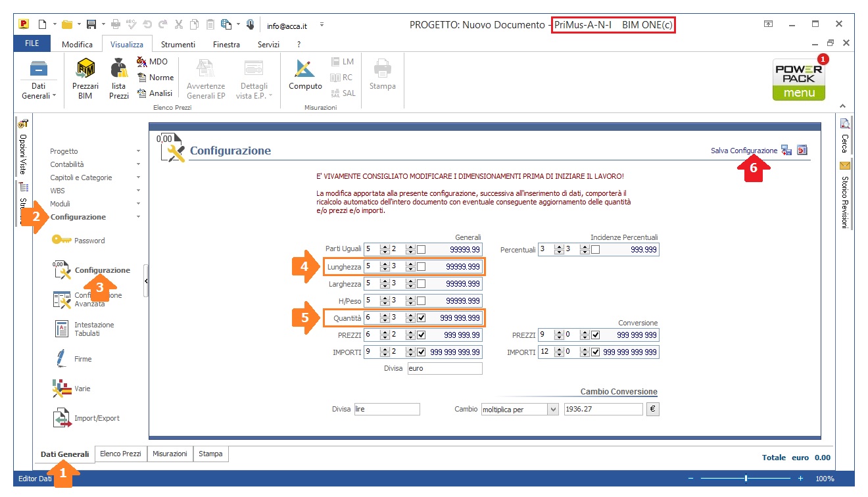This screenshot has height=497, width=868.
Task: Switch to the Strumenti ribbon tab
Action: coord(178,45)
